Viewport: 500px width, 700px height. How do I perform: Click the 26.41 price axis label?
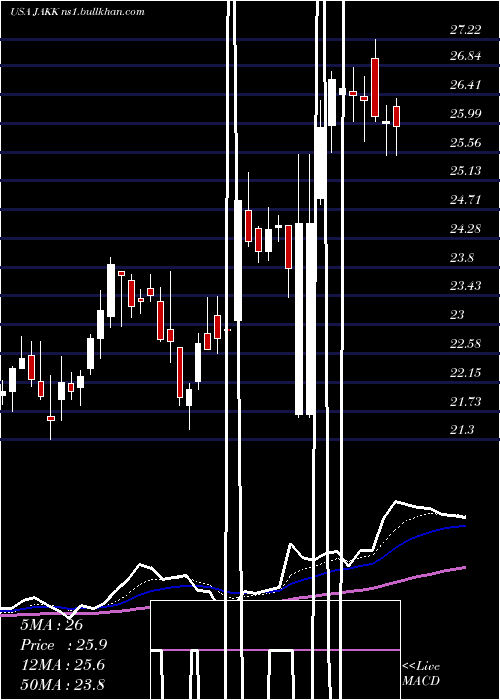[x=465, y=85]
